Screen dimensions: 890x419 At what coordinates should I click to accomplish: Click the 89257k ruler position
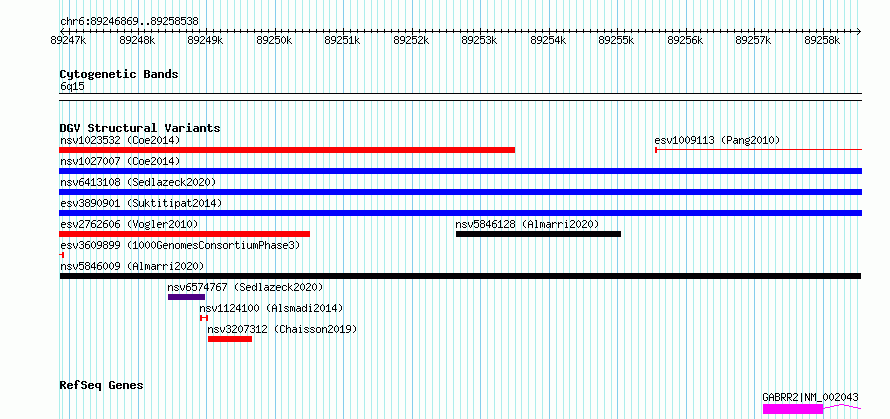[754, 40]
